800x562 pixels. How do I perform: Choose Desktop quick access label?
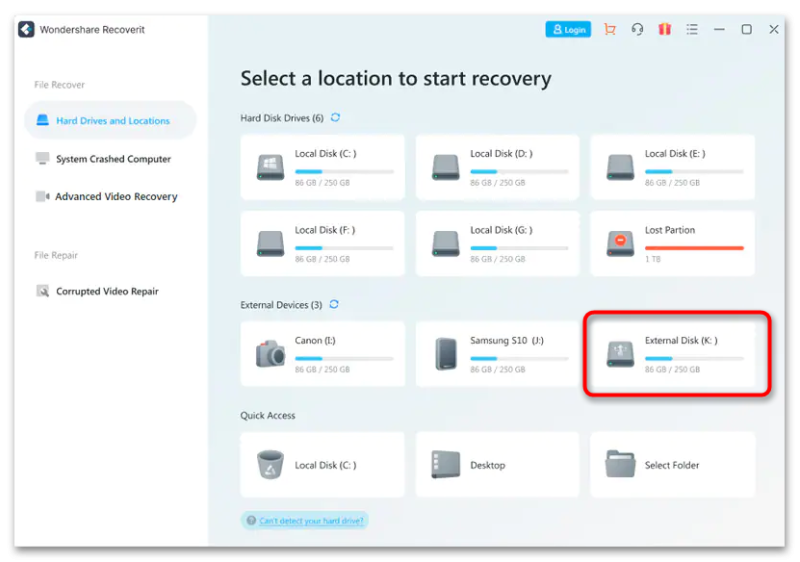pyautogui.click(x=488, y=465)
